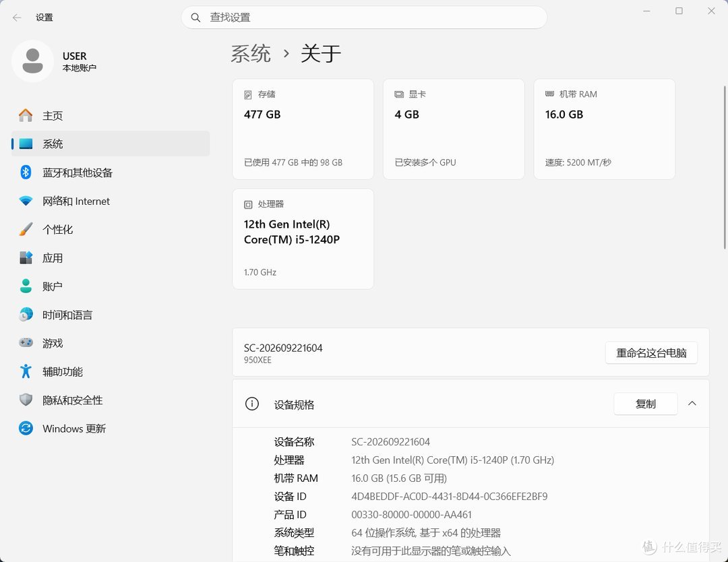
Task: Click the Gaming controller icon
Action: [26, 343]
